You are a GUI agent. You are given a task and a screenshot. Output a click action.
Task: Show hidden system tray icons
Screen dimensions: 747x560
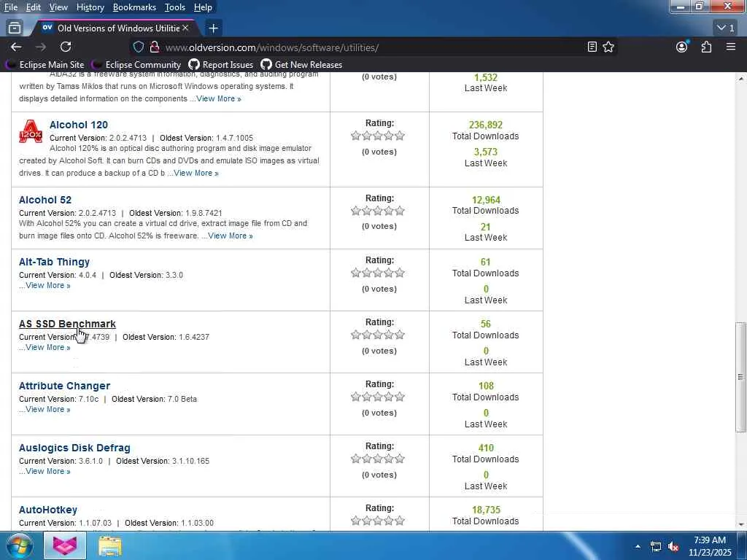[638, 547]
